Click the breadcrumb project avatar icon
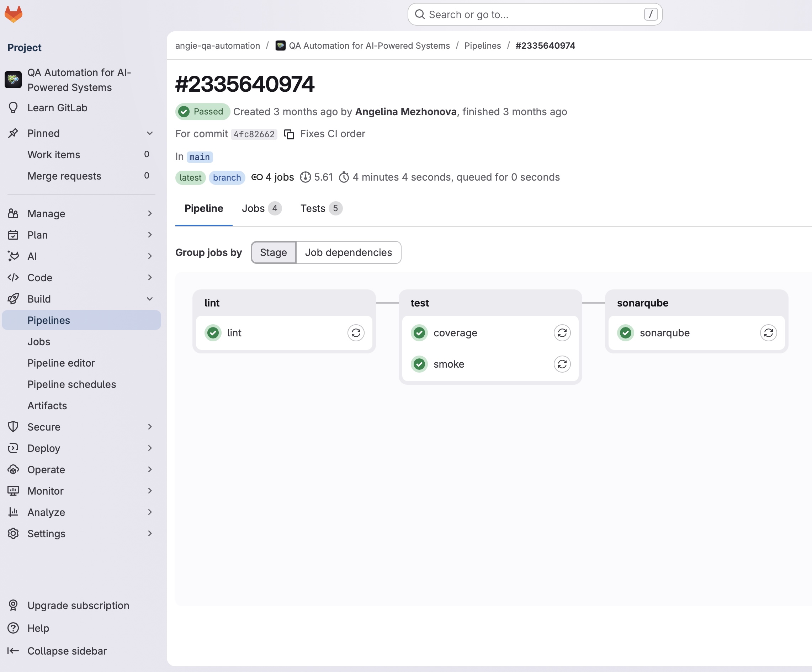Viewport: 812px width, 672px height. click(280, 46)
